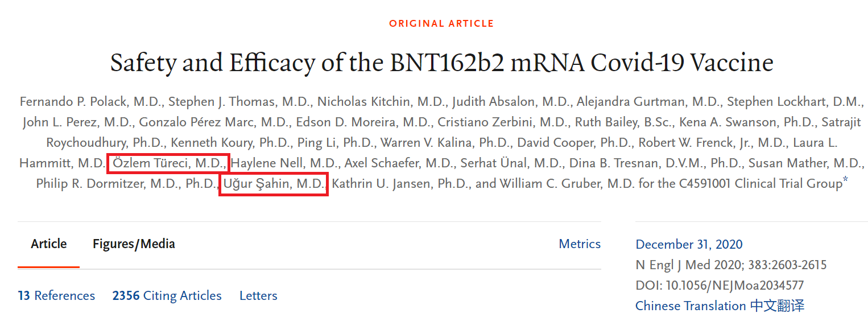Open the 2356 Citing Articles link
Image resolution: width=868 pixels, height=317 pixels.
tap(167, 296)
